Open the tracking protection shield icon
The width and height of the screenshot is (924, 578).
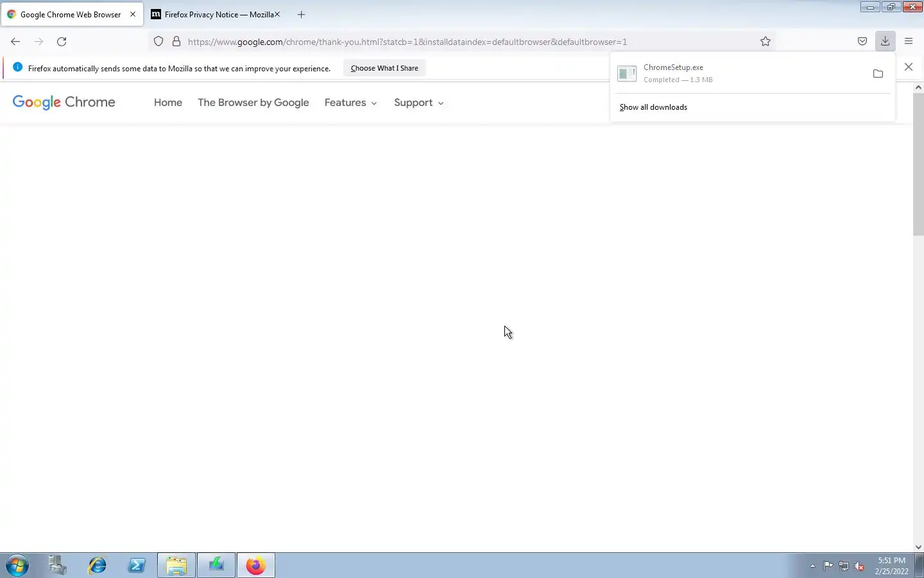coord(158,42)
